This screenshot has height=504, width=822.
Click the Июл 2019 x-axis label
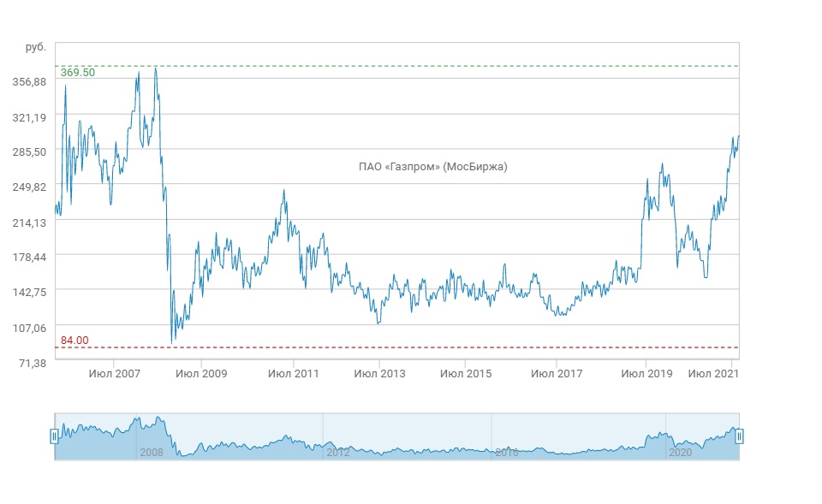(x=646, y=374)
